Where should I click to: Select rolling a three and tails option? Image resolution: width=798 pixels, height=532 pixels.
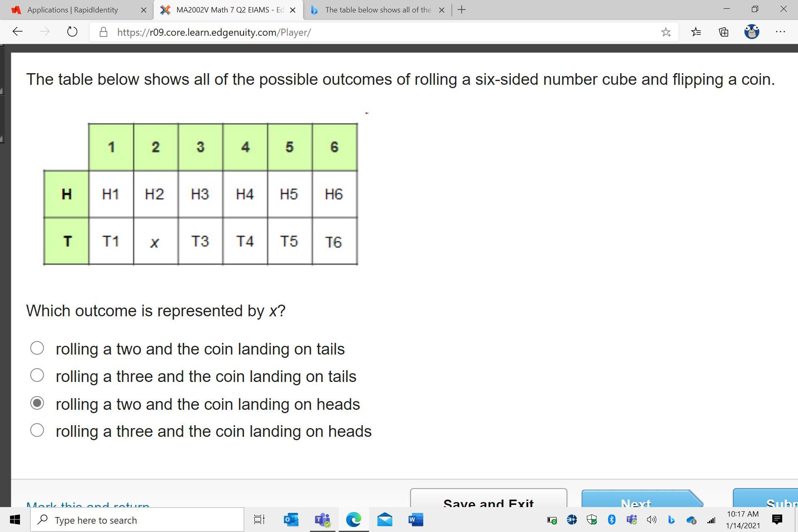point(37,376)
